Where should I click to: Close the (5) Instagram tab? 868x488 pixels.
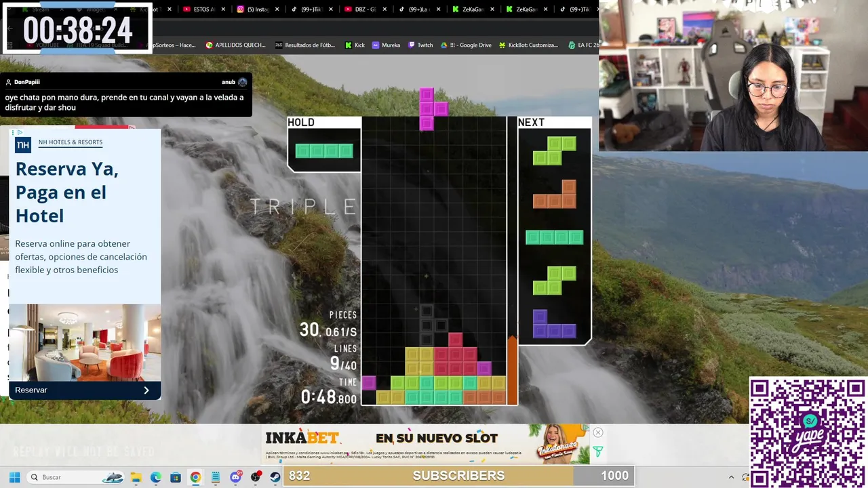point(277,9)
